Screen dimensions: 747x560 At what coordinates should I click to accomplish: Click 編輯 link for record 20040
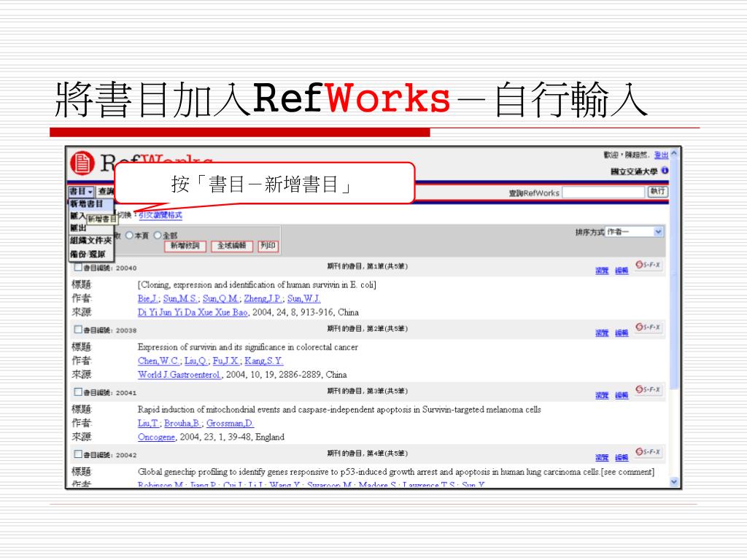(x=622, y=271)
